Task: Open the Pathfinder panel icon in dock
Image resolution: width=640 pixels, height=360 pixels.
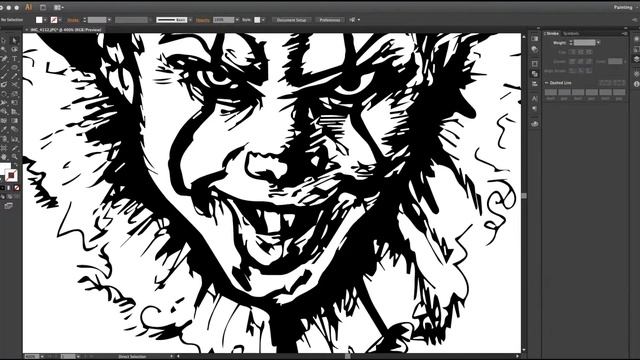Action: (x=535, y=74)
